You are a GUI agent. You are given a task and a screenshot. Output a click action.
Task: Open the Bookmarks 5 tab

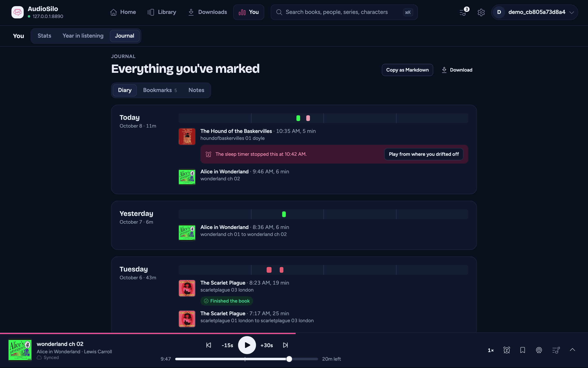coord(160,90)
